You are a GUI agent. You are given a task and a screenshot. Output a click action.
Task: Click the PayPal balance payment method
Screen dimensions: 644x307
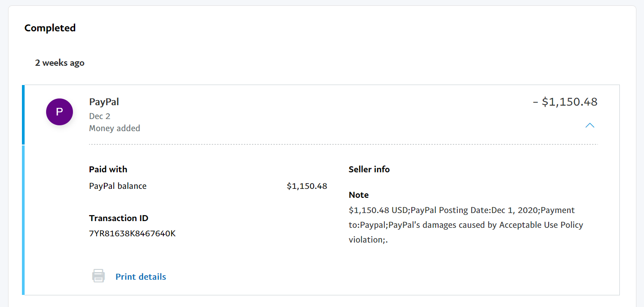118,186
